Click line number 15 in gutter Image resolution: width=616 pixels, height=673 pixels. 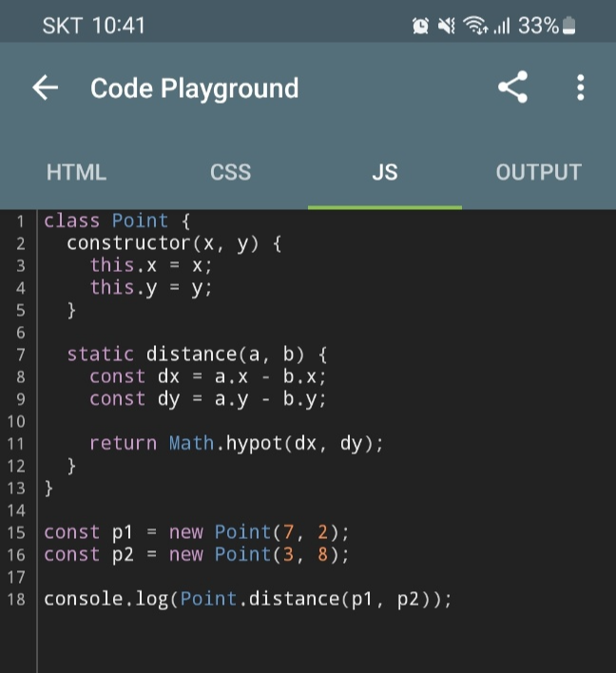16,532
